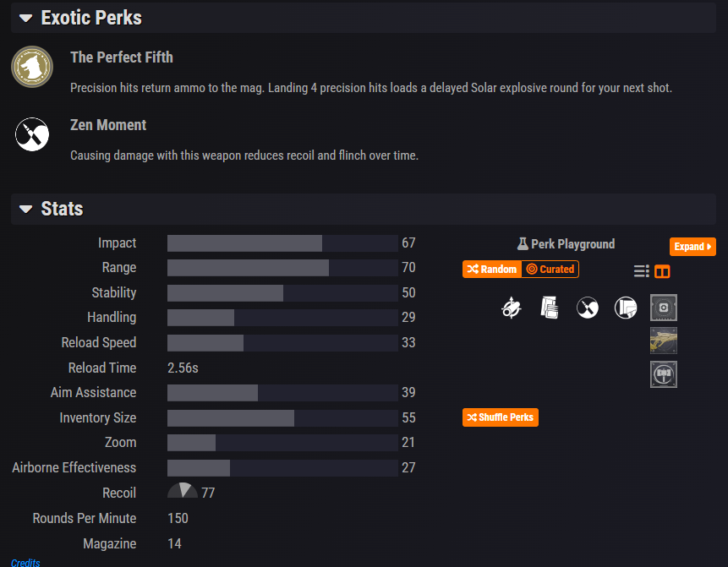The image size is (728, 567).
Task: Select the Zen Moment icon in Perk Playground
Action: [x=588, y=308]
